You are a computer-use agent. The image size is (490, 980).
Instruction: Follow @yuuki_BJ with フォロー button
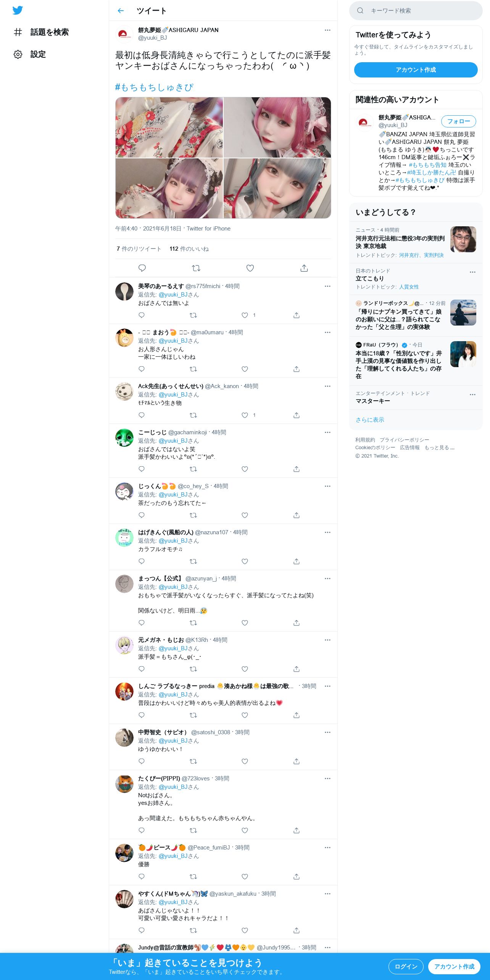458,121
